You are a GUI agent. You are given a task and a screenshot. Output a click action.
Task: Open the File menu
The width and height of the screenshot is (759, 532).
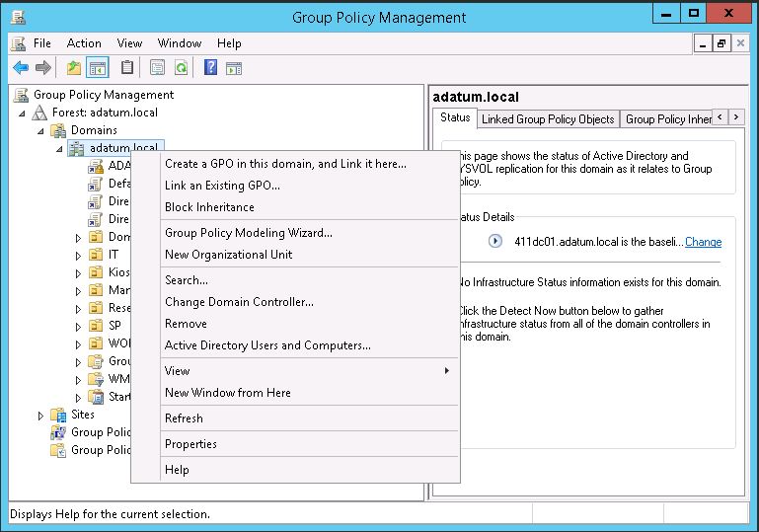[42, 43]
